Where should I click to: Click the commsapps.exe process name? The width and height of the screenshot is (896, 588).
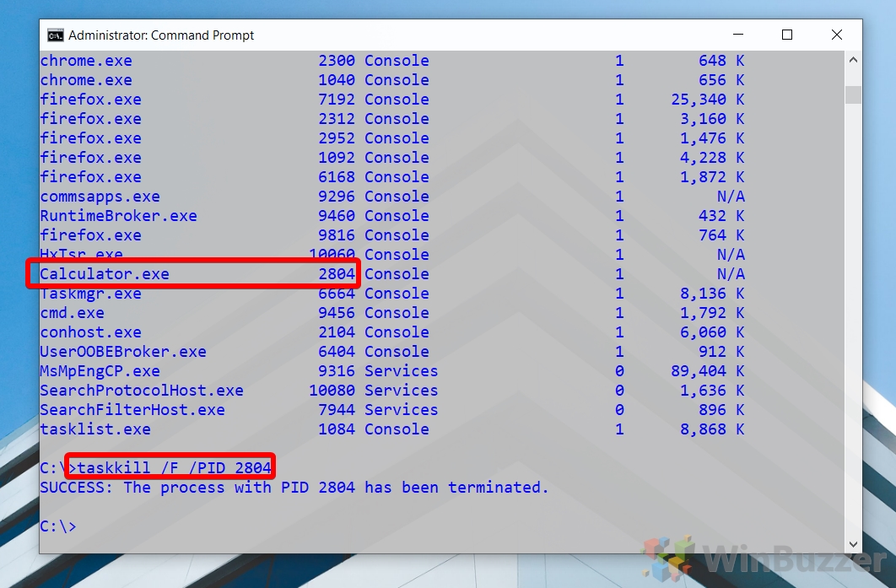[100, 197]
